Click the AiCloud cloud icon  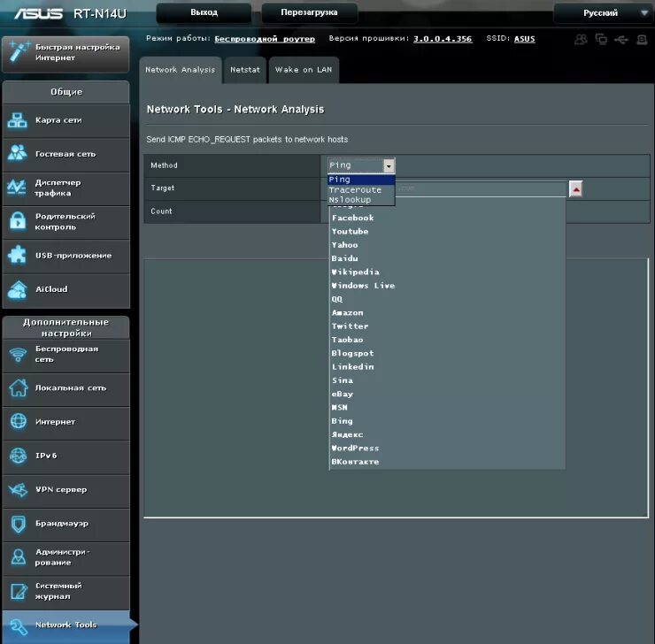coord(18,289)
